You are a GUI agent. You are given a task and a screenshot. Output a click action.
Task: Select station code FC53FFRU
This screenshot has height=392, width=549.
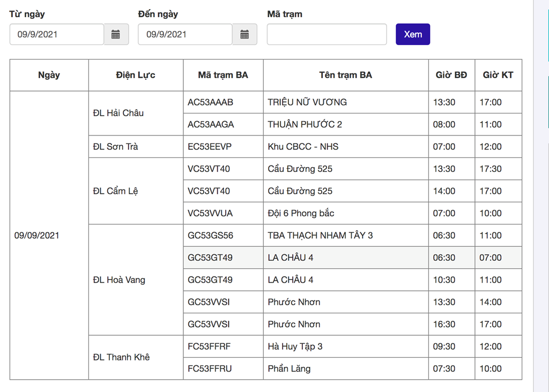coord(210,368)
